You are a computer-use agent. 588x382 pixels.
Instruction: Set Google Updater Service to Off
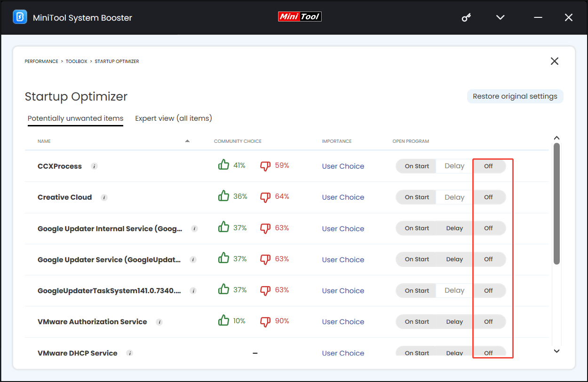tap(489, 259)
